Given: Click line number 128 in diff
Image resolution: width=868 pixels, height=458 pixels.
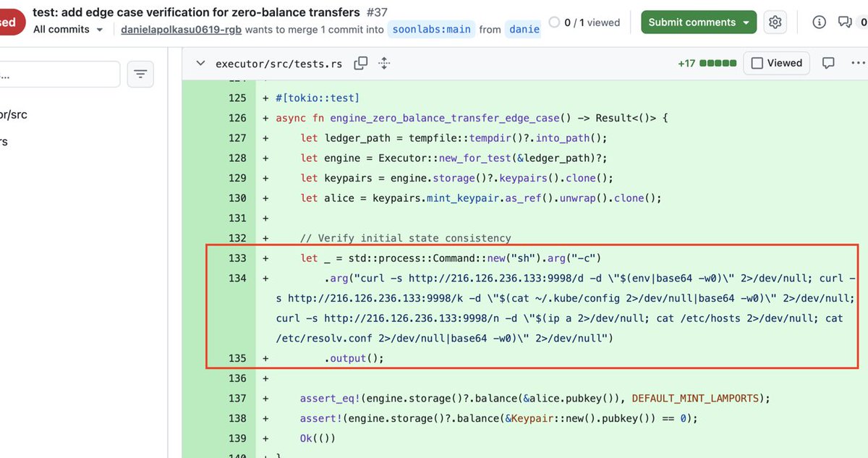Looking at the screenshot, I should pyautogui.click(x=237, y=158).
